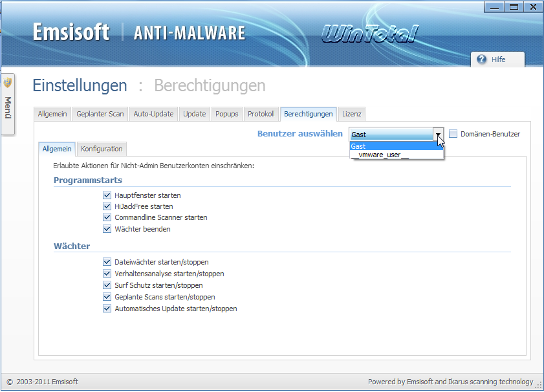544x392 pixels.
Task: Switch to the Geplanter Scan tab
Action: pyautogui.click(x=100, y=114)
